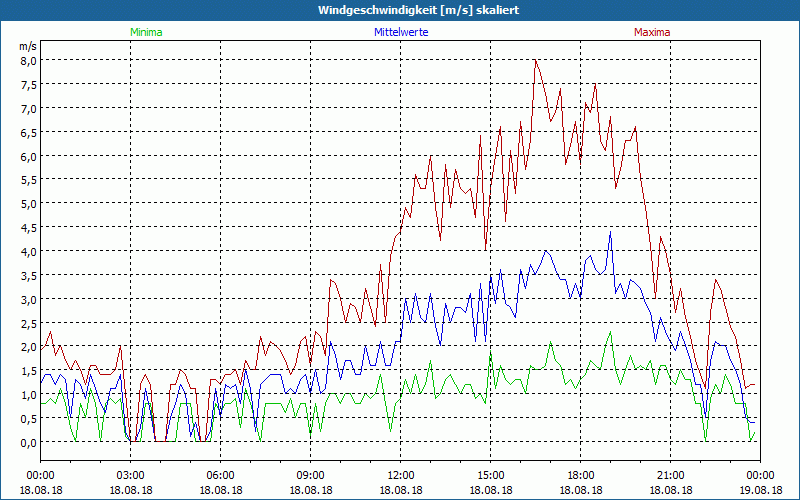Screen dimensions: 800x500
Task: Click the 7,0 y-axis value
Action: (x=29, y=109)
